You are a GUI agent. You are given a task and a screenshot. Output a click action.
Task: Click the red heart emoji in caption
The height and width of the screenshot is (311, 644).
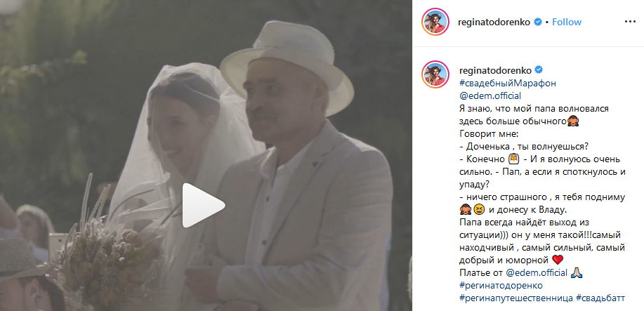click(556, 260)
